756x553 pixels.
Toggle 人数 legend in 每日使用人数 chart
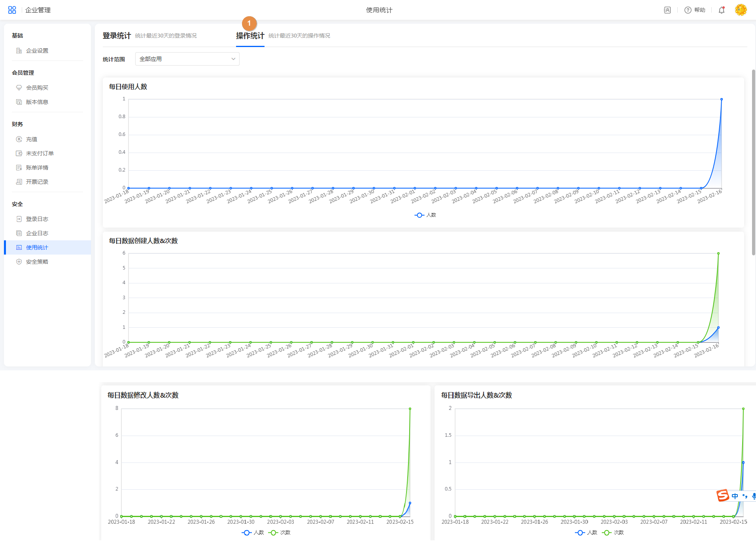[x=425, y=215]
